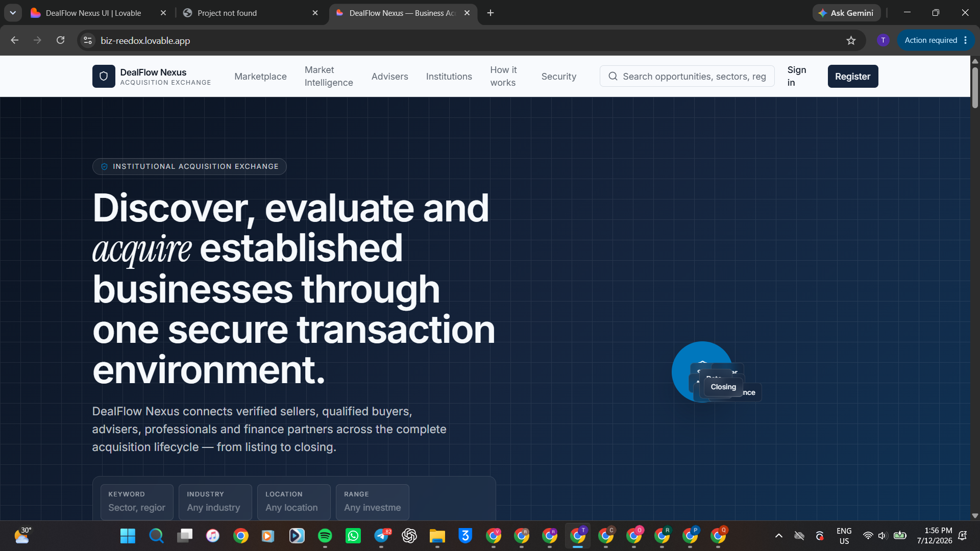980x551 pixels.
Task: Open the Marketplace nav item
Action: [x=260, y=77]
